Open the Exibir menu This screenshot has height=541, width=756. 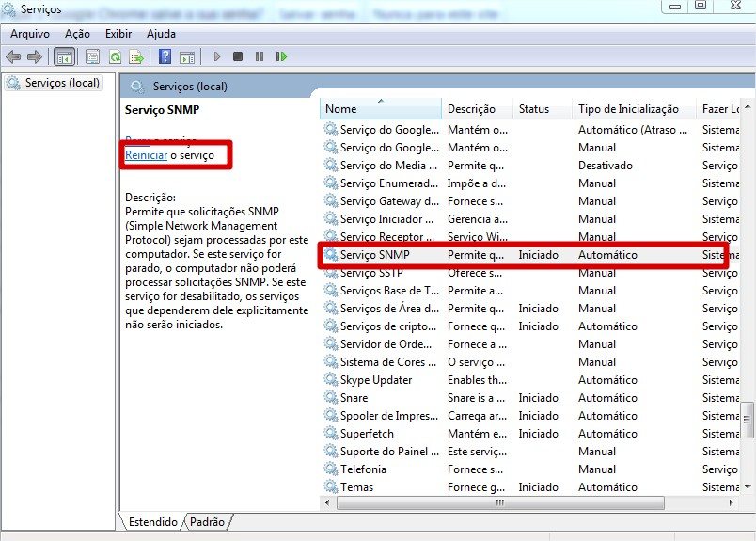coord(118,33)
